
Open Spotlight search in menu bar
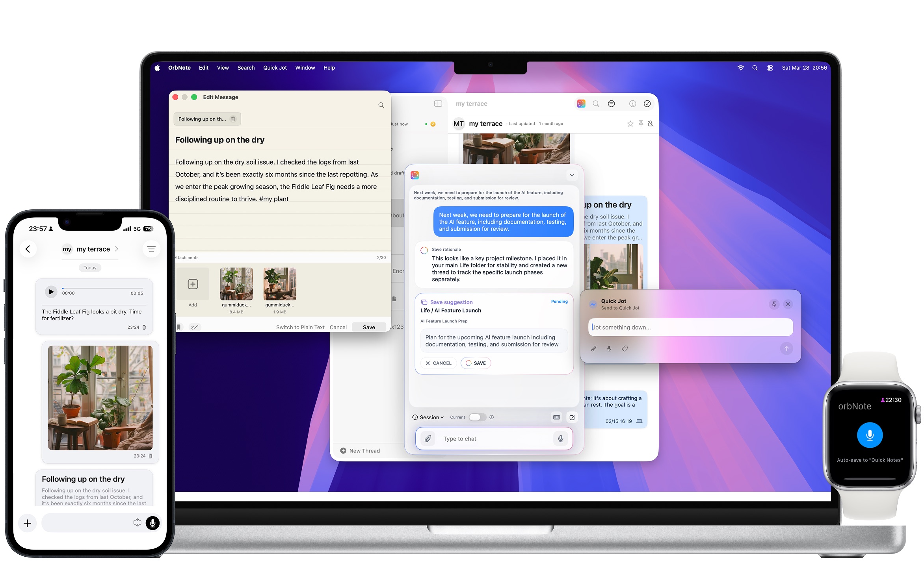[x=755, y=68]
